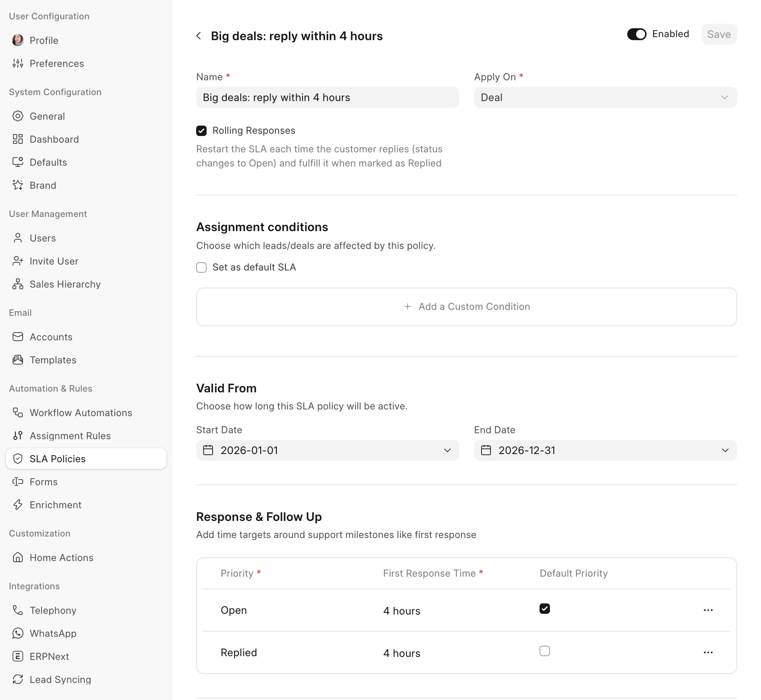Click 4 hours value in Replied row
761x700 pixels.
(402, 654)
